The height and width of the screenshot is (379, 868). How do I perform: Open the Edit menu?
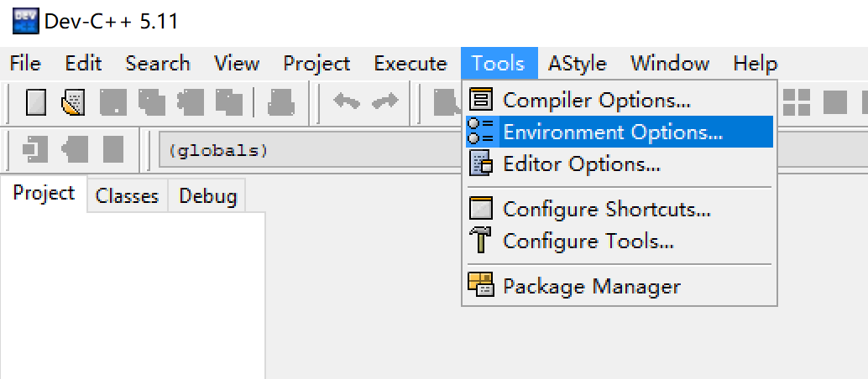[x=84, y=63]
